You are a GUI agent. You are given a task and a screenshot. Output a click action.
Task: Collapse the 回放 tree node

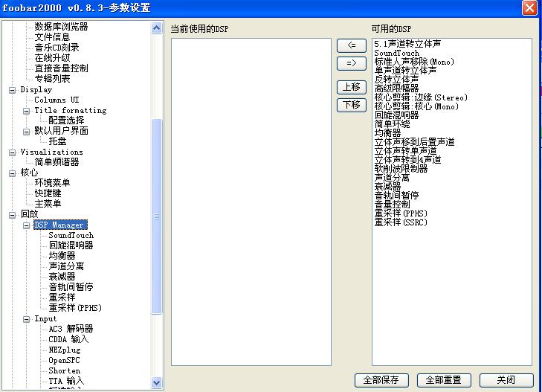pyautogui.click(x=12, y=215)
